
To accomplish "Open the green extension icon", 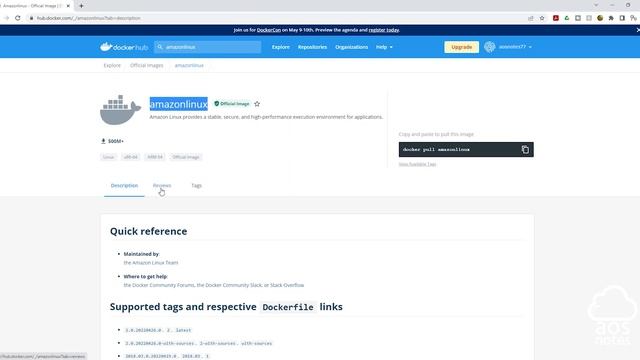I will coord(567,18).
